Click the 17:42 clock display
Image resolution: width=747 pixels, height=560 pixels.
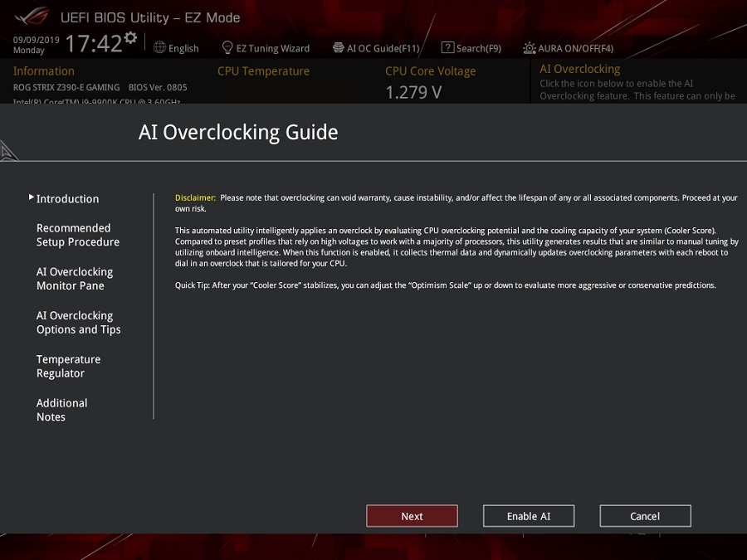click(x=94, y=43)
